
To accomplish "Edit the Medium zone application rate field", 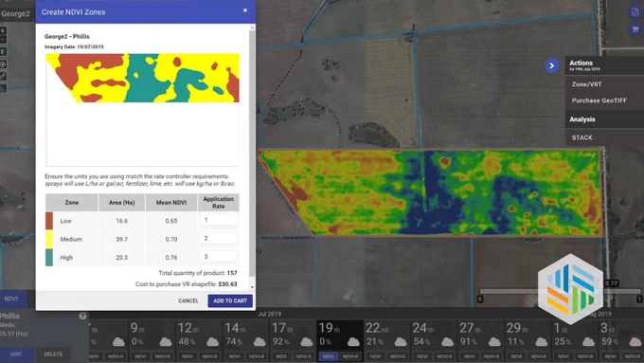I will click(x=218, y=238).
